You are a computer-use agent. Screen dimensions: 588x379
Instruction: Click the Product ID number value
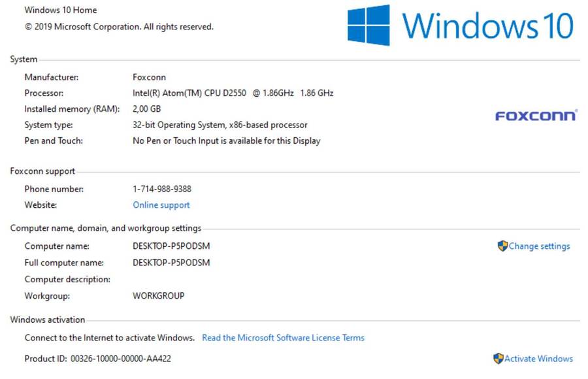pyautogui.click(x=121, y=359)
